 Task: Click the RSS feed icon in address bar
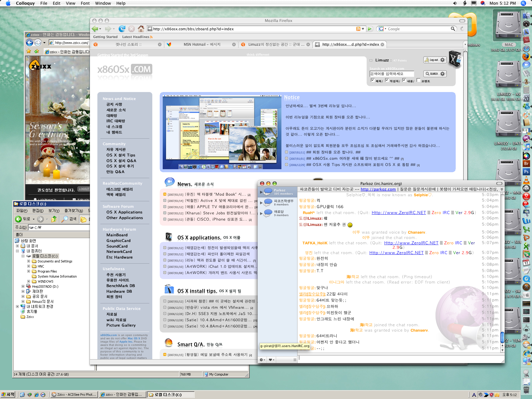pos(358,29)
